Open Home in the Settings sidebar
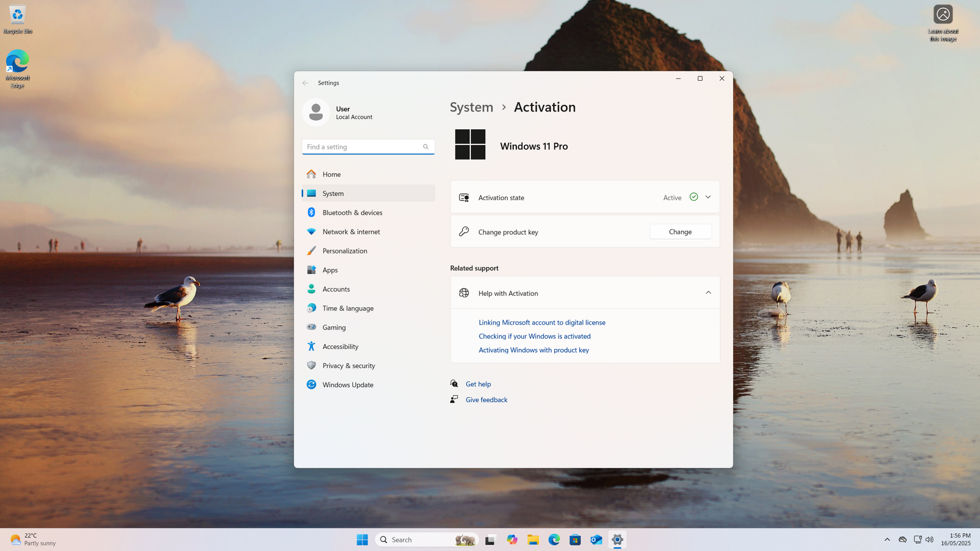 click(x=368, y=174)
